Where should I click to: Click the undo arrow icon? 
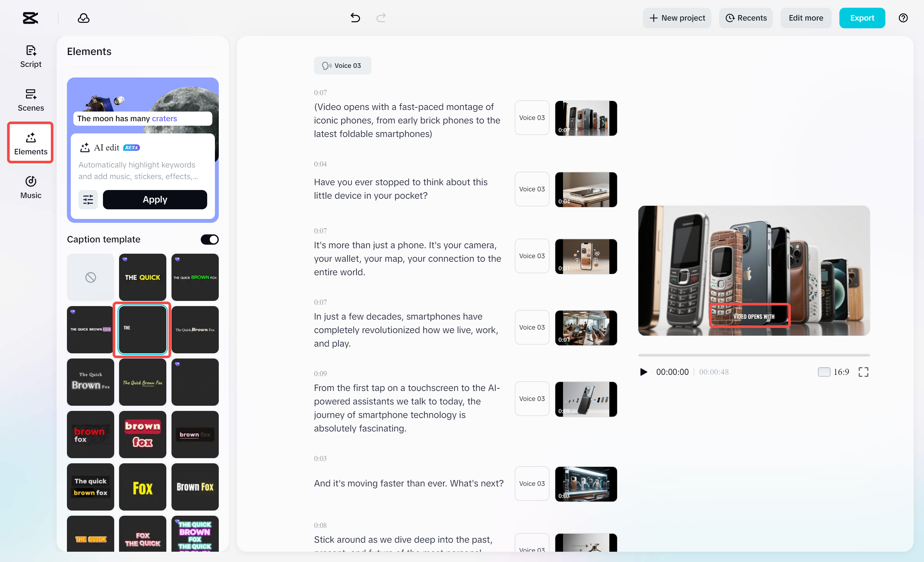click(x=355, y=18)
